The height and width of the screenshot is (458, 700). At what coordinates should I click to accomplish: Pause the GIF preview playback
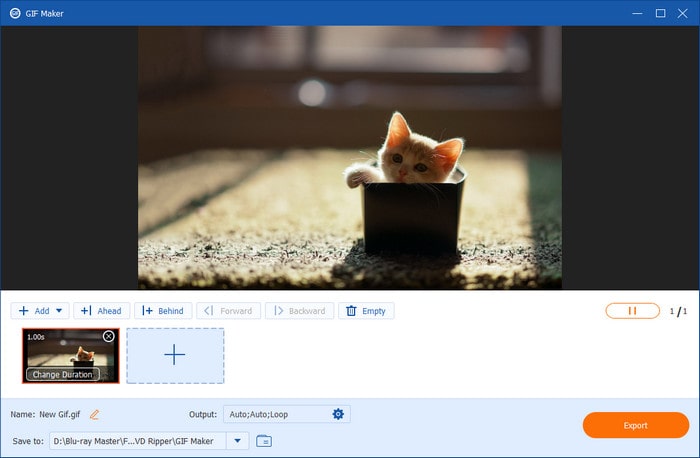tap(632, 311)
